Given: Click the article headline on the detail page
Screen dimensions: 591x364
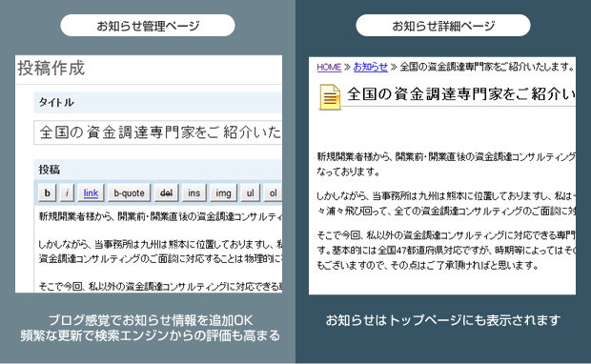Looking at the screenshot, I should [460, 94].
